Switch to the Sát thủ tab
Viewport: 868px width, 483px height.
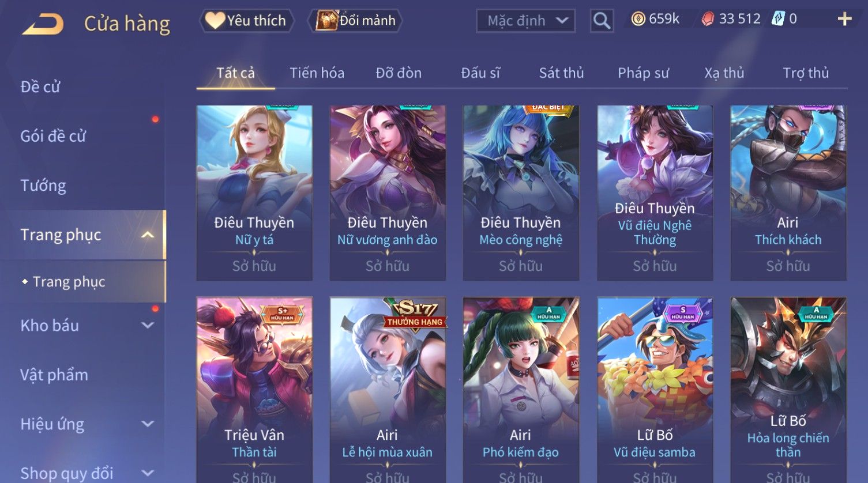pyautogui.click(x=561, y=73)
